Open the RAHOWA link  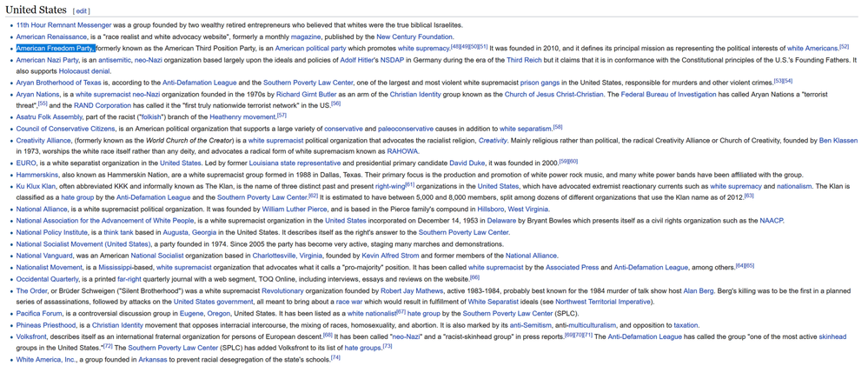[x=402, y=151]
